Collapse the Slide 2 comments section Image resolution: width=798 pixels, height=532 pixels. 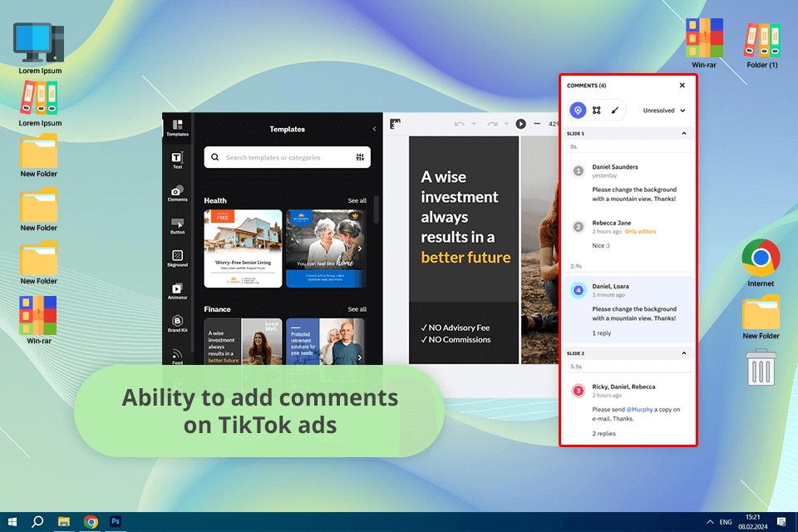point(683,353)
